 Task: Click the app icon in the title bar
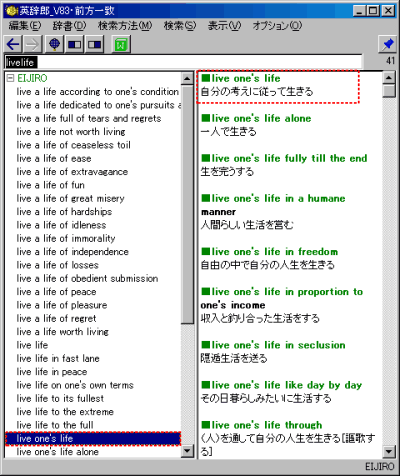point(12,11)
